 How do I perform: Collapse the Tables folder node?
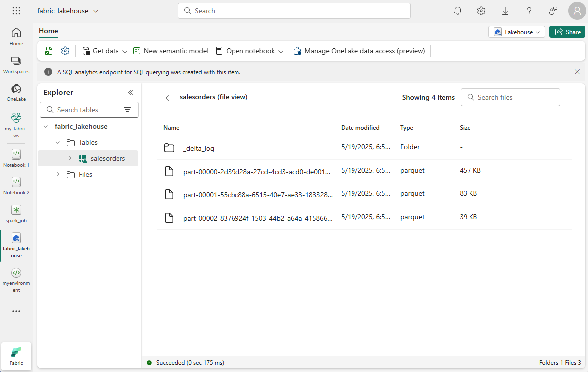click(58, 142)
